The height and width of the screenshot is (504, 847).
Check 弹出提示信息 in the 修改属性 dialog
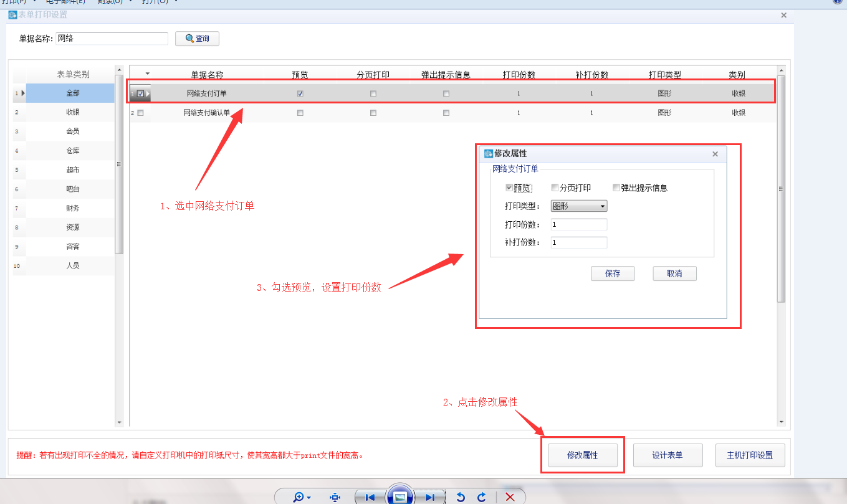pos(616,188)
